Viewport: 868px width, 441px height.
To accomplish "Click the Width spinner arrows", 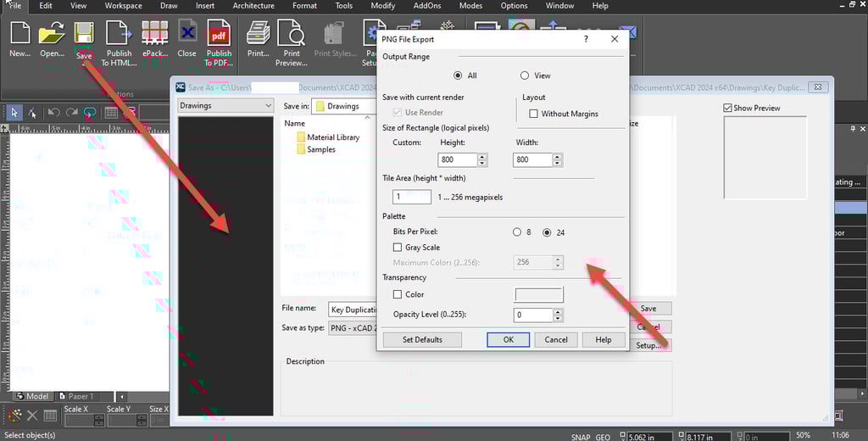I will (558, 159).
